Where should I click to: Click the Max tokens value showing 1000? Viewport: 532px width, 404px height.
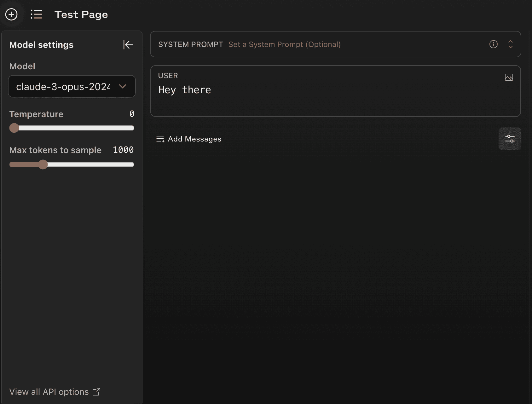pyautogui.click(x=123, y=150)
